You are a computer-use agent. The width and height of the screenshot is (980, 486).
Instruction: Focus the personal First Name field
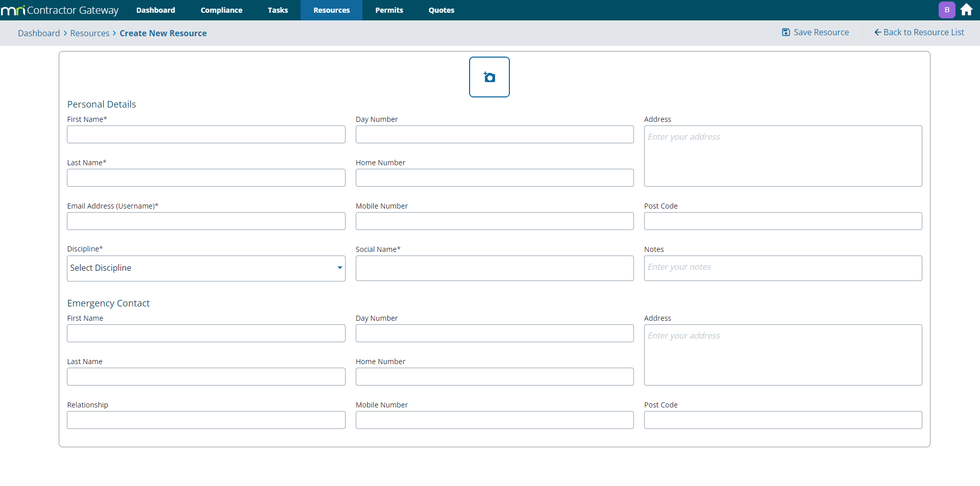coord(206,135)
